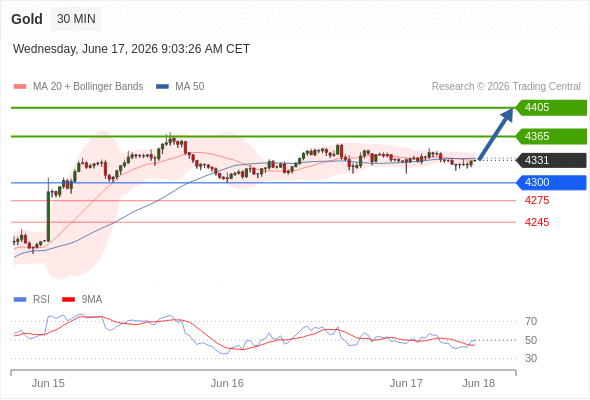Click the green 4405 price tag
Viewport: 590px width, 400px height.
[551, 108]
